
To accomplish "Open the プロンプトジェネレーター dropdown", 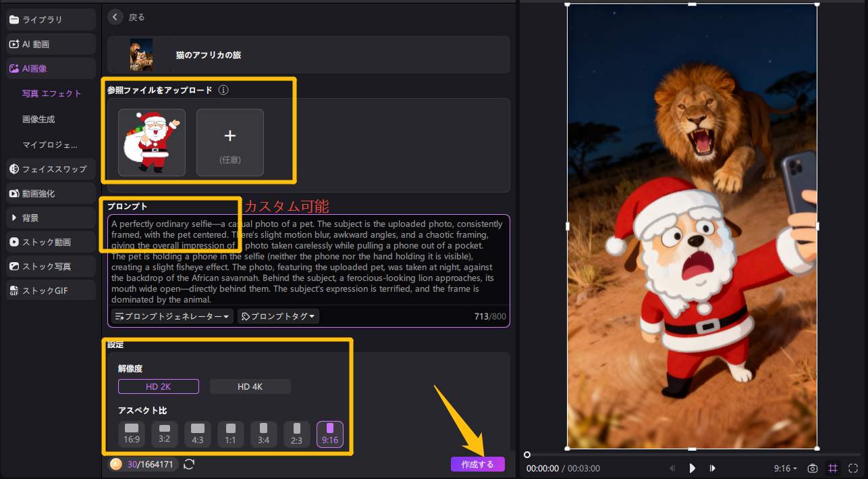I will [x=172, y=316].
